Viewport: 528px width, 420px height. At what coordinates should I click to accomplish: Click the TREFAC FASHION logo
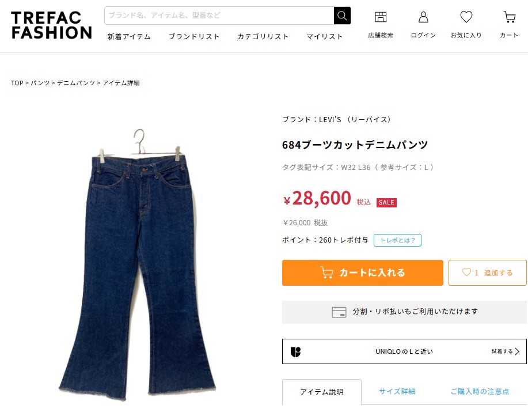(51, 25)
